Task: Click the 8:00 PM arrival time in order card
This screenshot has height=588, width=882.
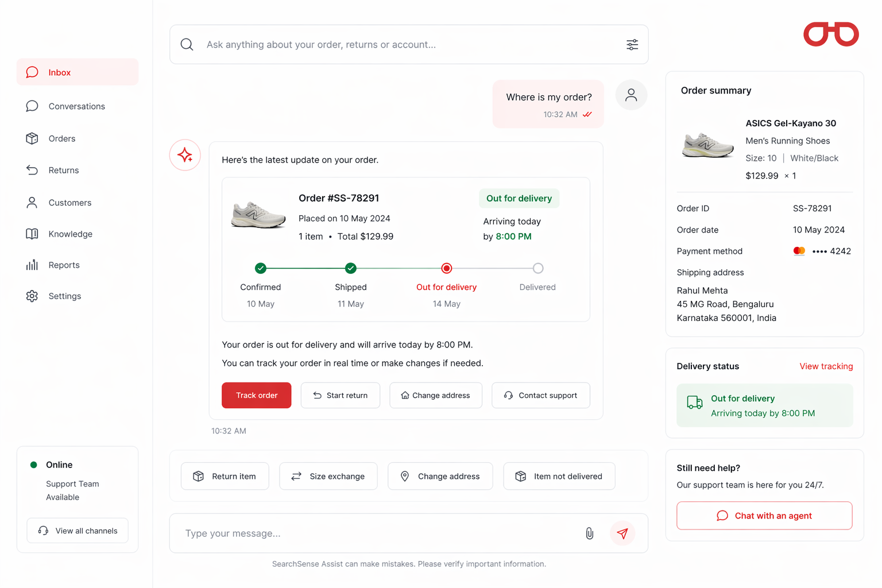Action: pyautogui.click(x=514, y=237)
